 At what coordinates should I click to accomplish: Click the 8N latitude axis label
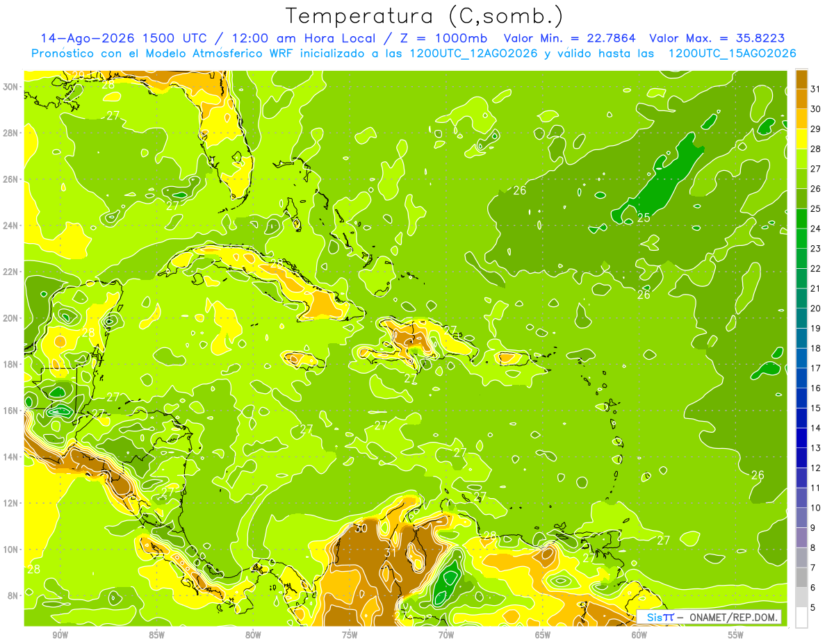[13, 595]
